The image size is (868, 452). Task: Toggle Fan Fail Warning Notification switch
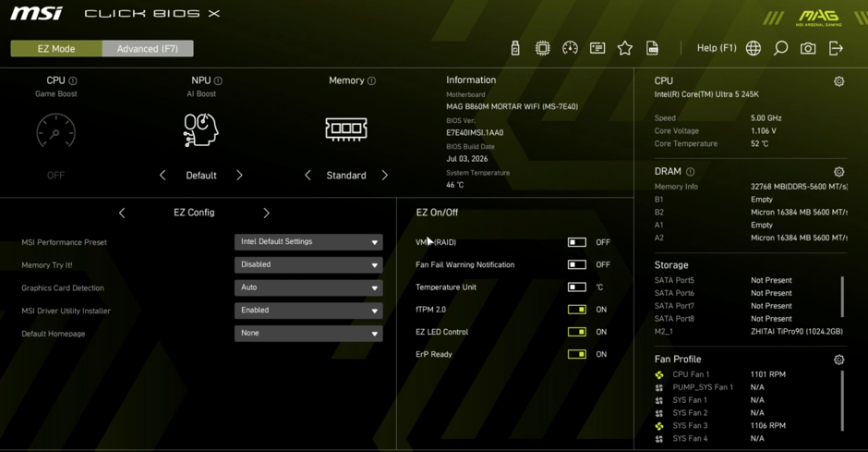click(577, 264)
